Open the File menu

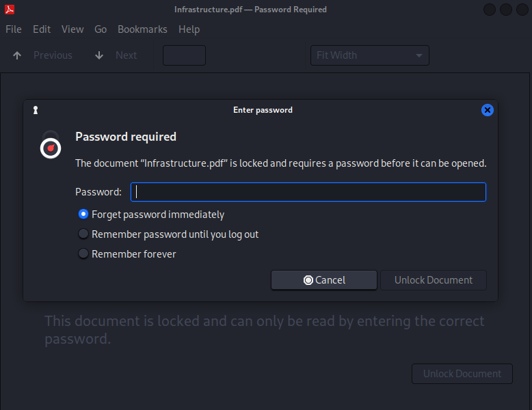click(x=14, y=29)
